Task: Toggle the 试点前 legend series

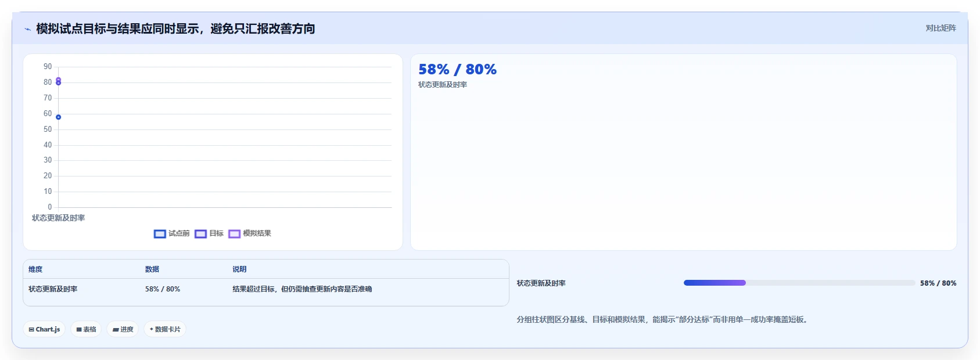Action: tap(171, 233)
